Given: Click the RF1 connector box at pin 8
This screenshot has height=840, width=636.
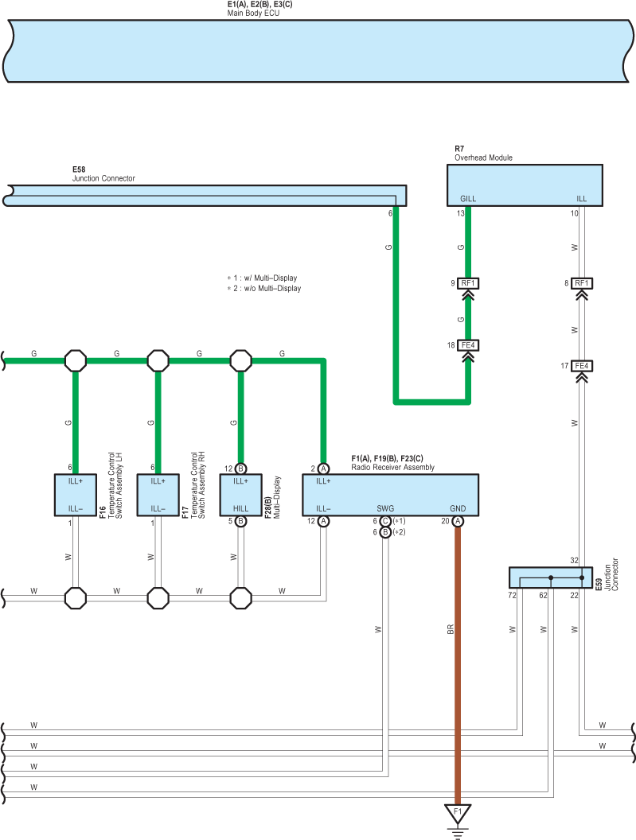Looking at the screenshot, I should (x=582, y=283).
